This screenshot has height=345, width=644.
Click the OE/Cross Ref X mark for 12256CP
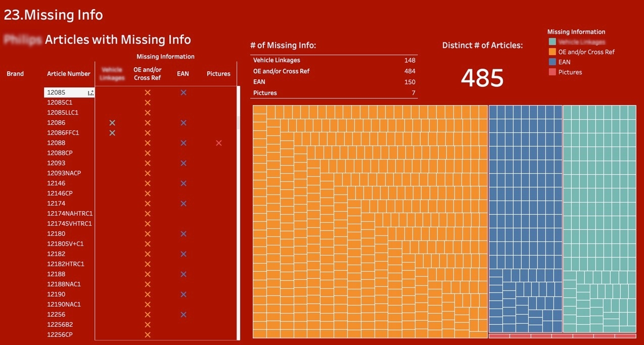pyautogui.click(x=148, y=335)
